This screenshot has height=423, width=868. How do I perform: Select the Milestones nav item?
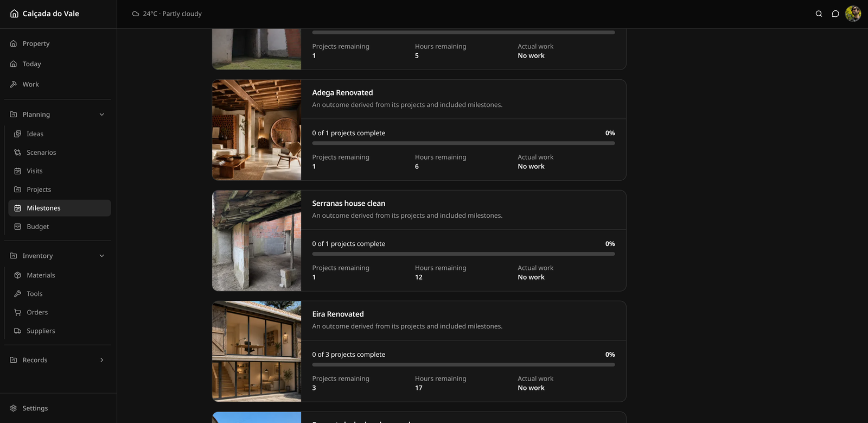60,208
